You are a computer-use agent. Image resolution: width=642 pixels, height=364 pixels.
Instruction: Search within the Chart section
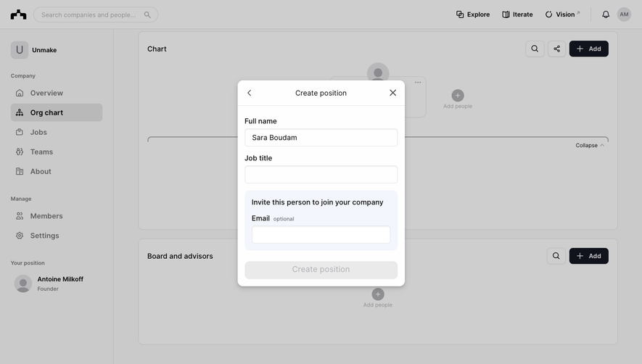(x=535, y=49)
